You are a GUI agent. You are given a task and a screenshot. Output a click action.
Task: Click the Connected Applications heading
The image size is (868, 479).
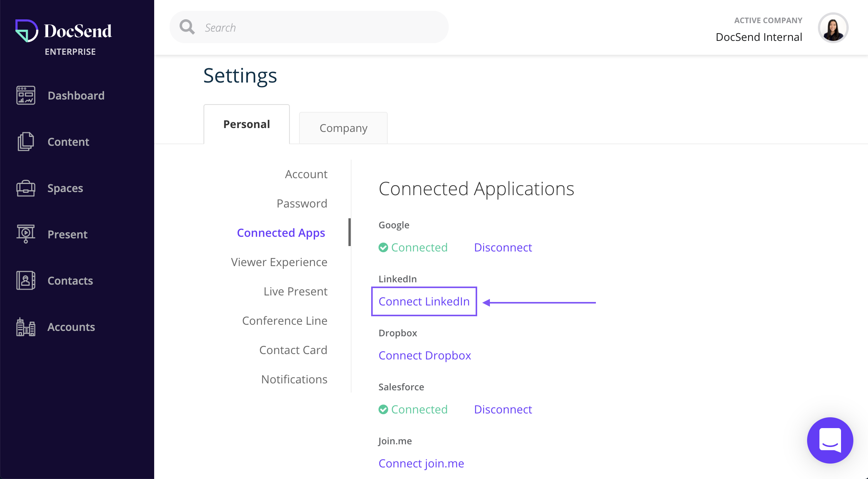[476, 189]
